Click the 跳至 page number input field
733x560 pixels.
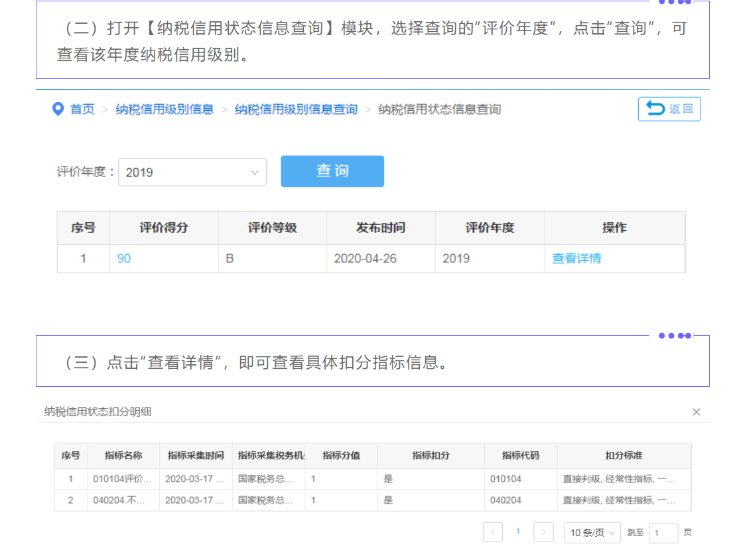coord(663,533)
